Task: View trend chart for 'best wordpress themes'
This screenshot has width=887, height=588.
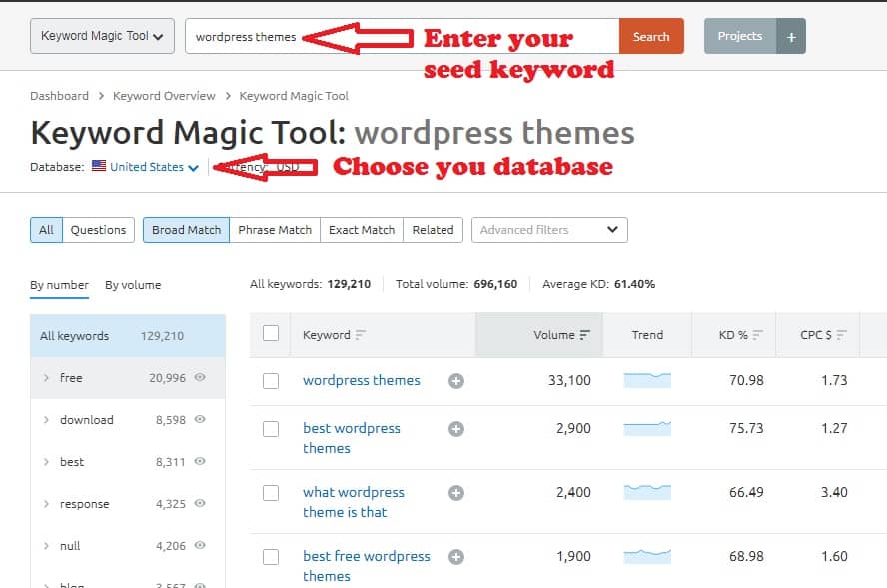Action: click(x=647, y=428)
